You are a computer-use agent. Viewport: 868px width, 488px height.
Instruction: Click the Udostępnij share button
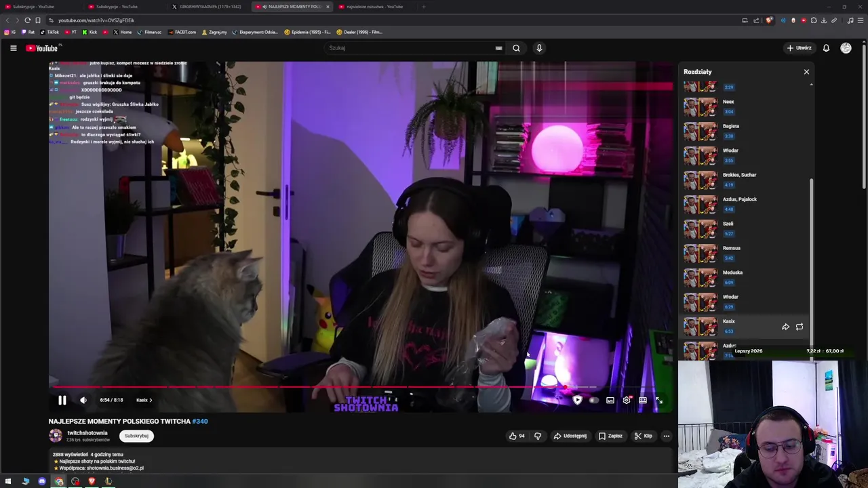click(570, 436)
